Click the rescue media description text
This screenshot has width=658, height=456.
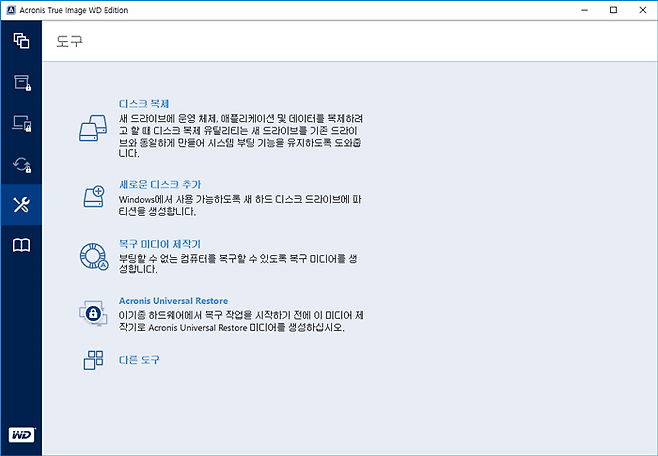(x=238, y=264)
